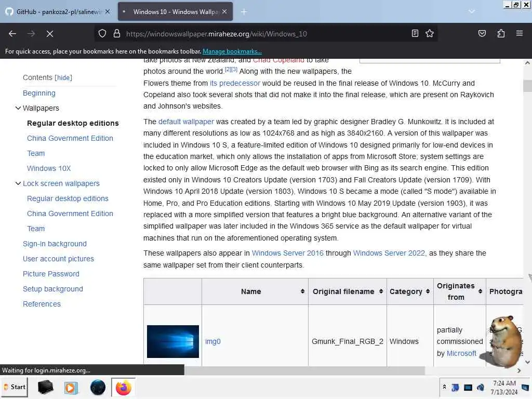Screen dimensions: 532x399
Task: Open the img0 link
Action: (x=212, y=341)
